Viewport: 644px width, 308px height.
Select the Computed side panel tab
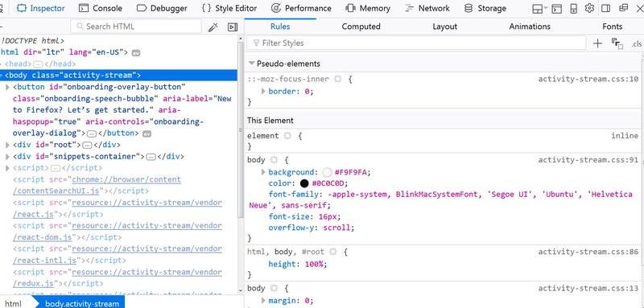[x=361, y=27]
